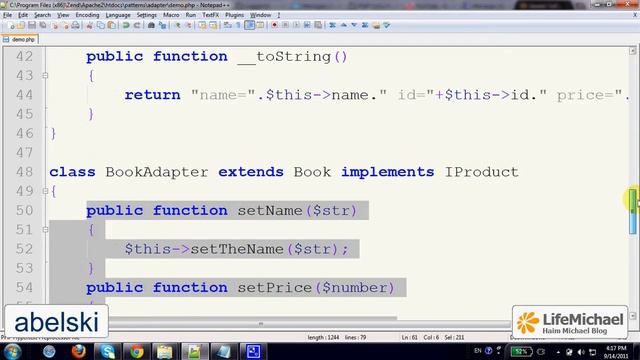
Task: Toggle Show All Characters icon
Action: 238,25
